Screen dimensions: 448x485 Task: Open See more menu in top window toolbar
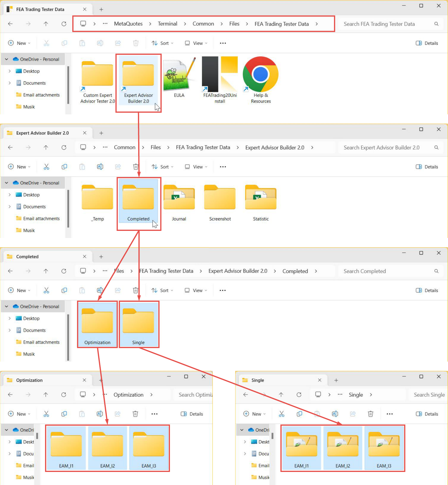coord(223,43)
